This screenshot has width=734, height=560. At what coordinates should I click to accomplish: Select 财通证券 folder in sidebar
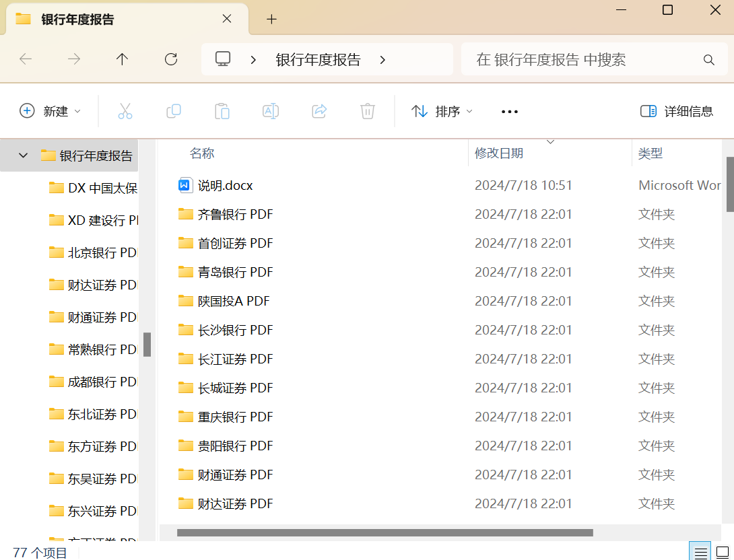tap(93, 317)
